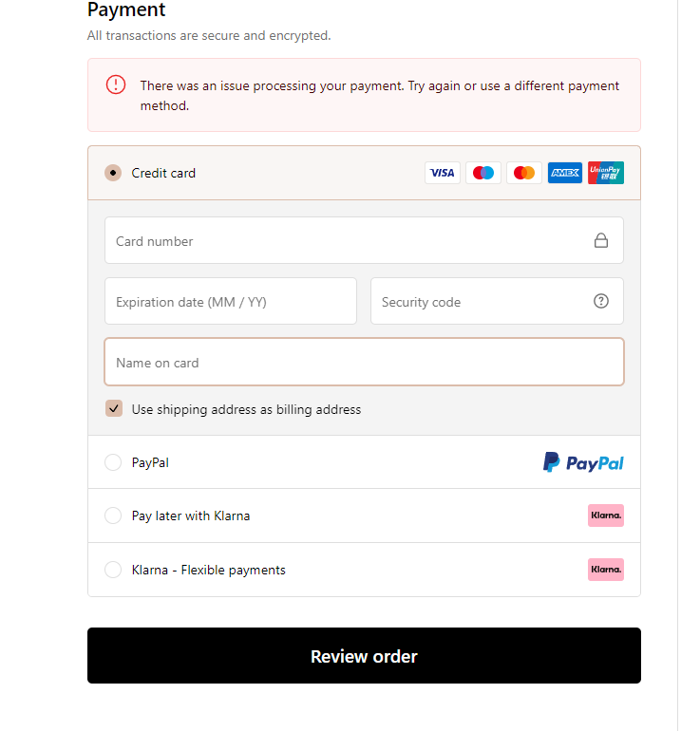Select the PayPal payment option
The image size is (700, 731).
(x=113, y=462)
